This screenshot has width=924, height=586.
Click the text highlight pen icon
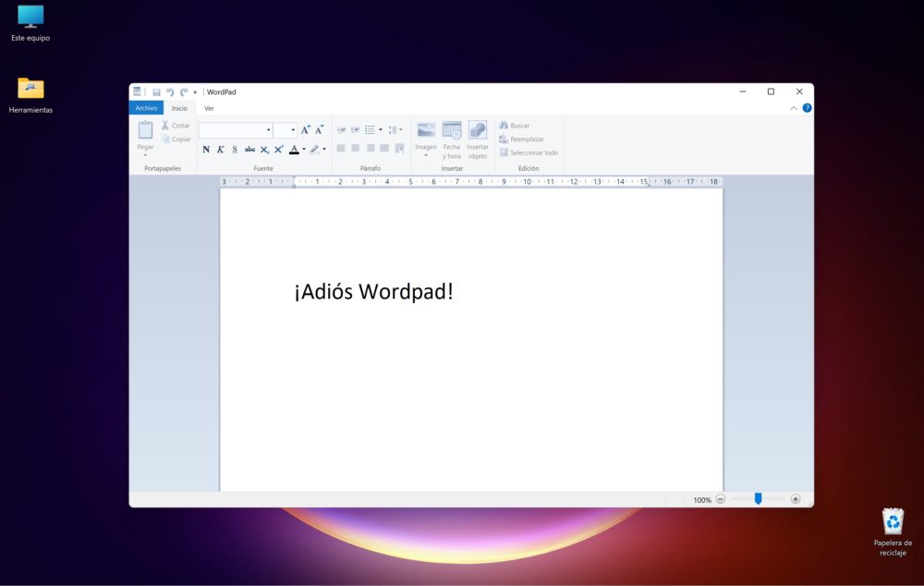tap(315, 149)
